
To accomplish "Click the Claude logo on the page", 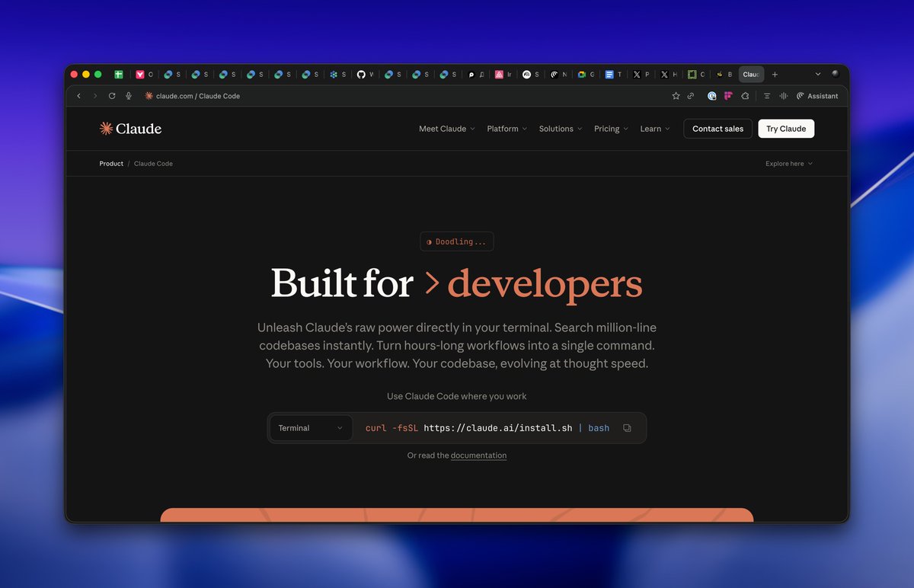I will (130, 129).
